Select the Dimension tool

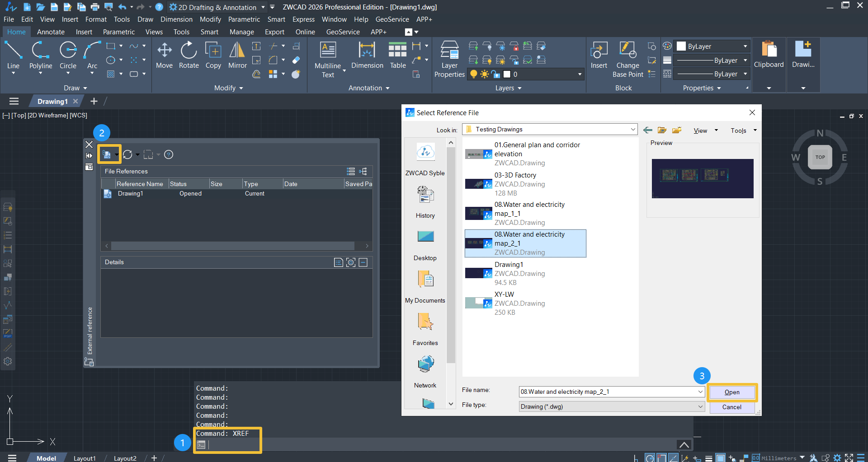(367, 55)
